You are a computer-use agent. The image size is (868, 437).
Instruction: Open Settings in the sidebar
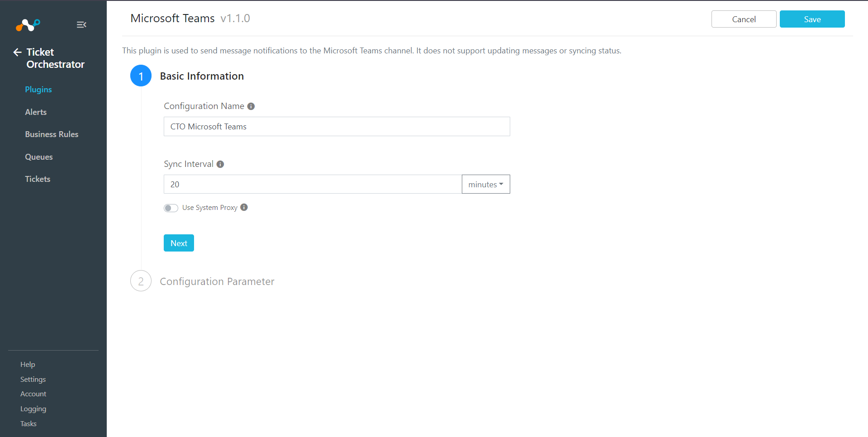click(33, 380)
